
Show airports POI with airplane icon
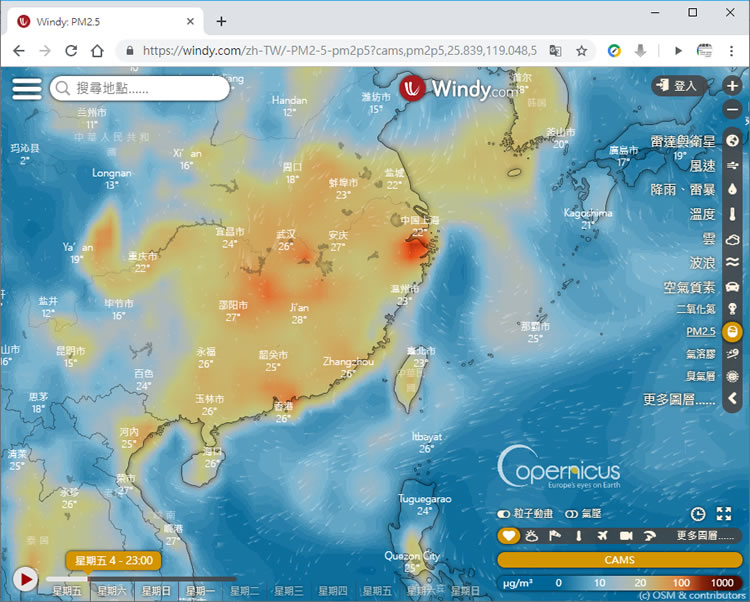[603, 536]
